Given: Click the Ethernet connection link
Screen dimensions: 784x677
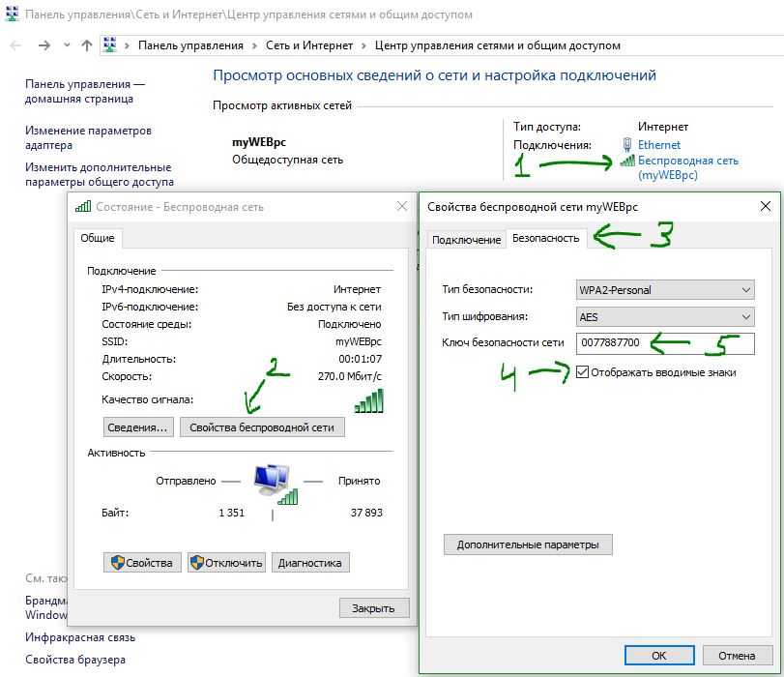Looking at the screenshot, I should (659, 145).
